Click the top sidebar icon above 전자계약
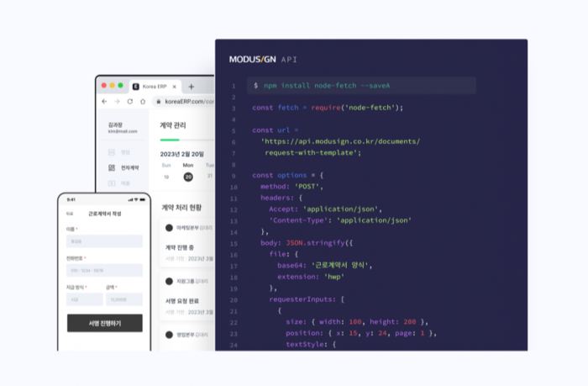Viewport: 588px width, 386px height. point(112,152)
